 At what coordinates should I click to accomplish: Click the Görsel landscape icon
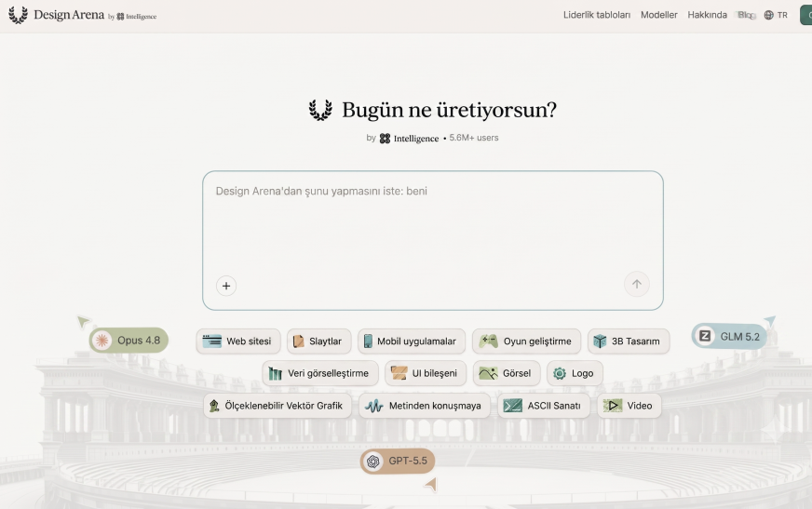coord(488,373)
